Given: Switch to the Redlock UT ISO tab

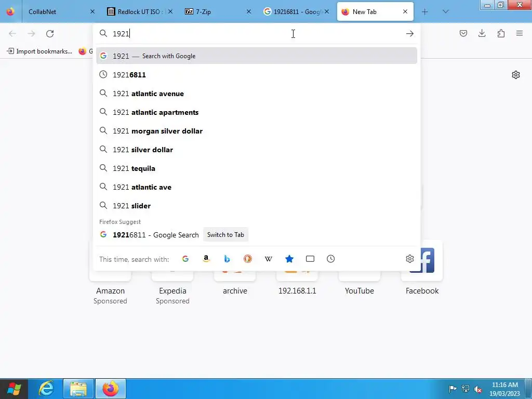Looking at the screenshot, I should [139, 12].
